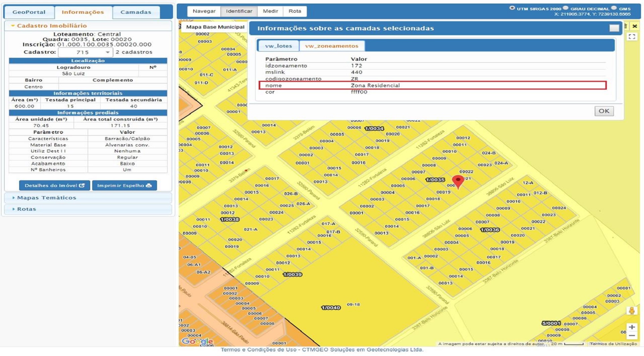This screenshot has width=644, height=356.
Task: Drop the Street View pegman onto the map
Action: (x=632, y=311)
